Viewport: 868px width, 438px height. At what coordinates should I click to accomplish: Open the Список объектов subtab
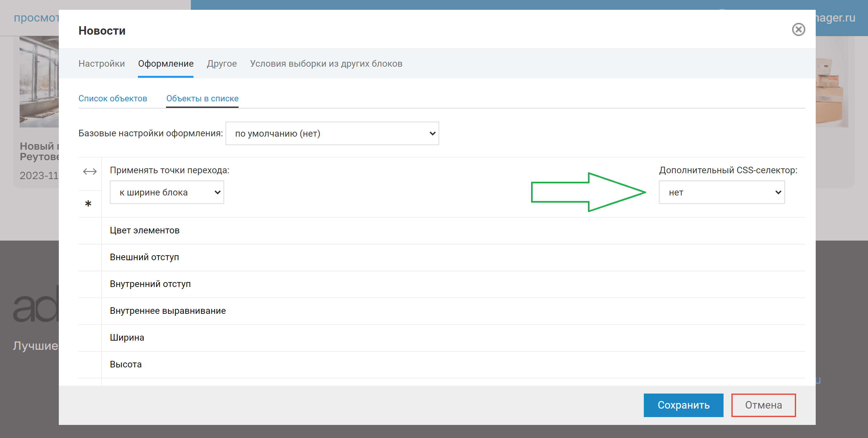click(113, 98)
